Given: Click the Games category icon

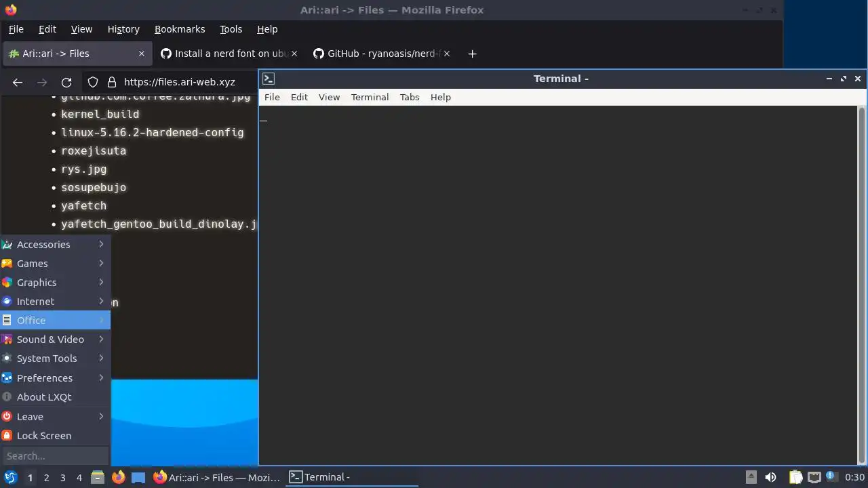Looking at the screenshot, I should pos(7,264).
